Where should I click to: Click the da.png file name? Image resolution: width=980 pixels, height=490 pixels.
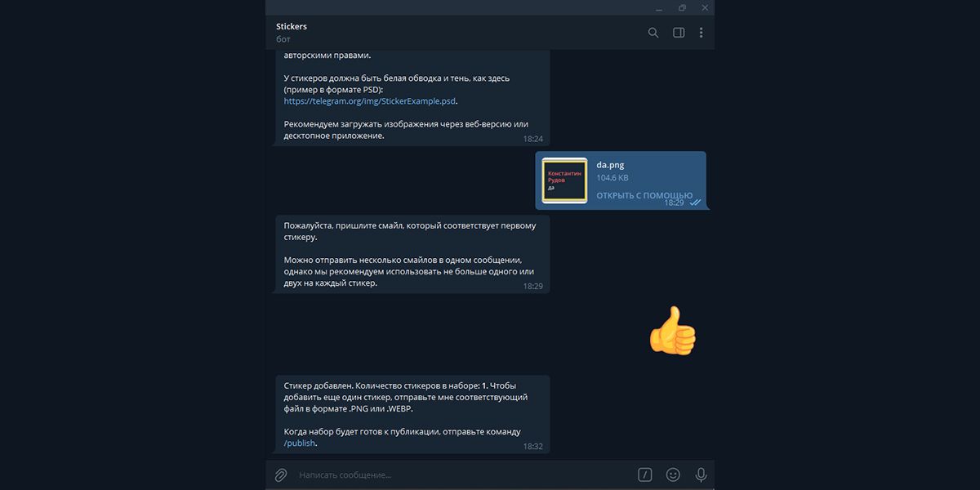(610, 165)
